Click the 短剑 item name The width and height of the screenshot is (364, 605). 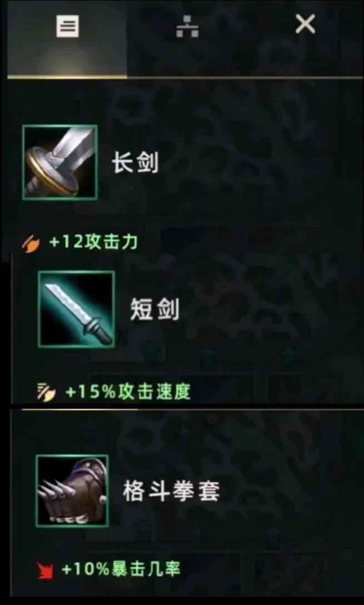click(x=154, y=309)
